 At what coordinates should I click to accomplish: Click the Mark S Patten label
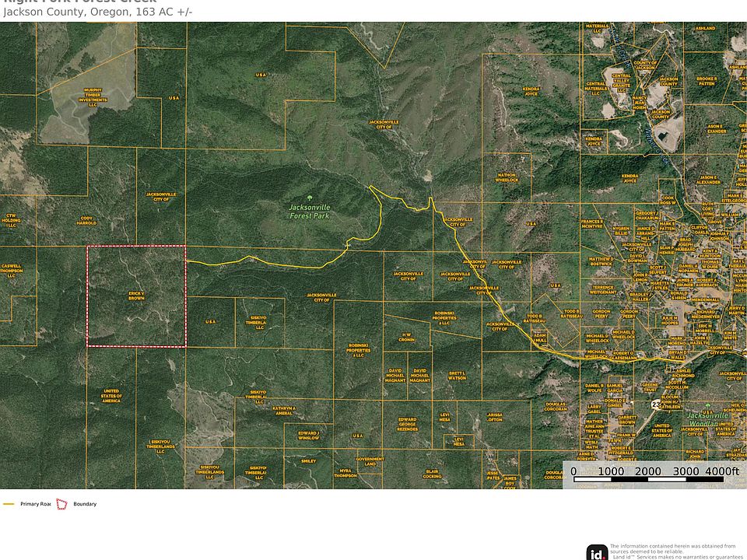click(x=667, y=226)
